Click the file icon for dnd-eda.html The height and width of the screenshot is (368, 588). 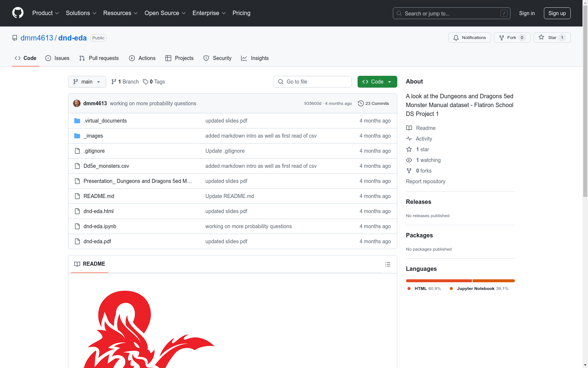(x=77, y=211)
